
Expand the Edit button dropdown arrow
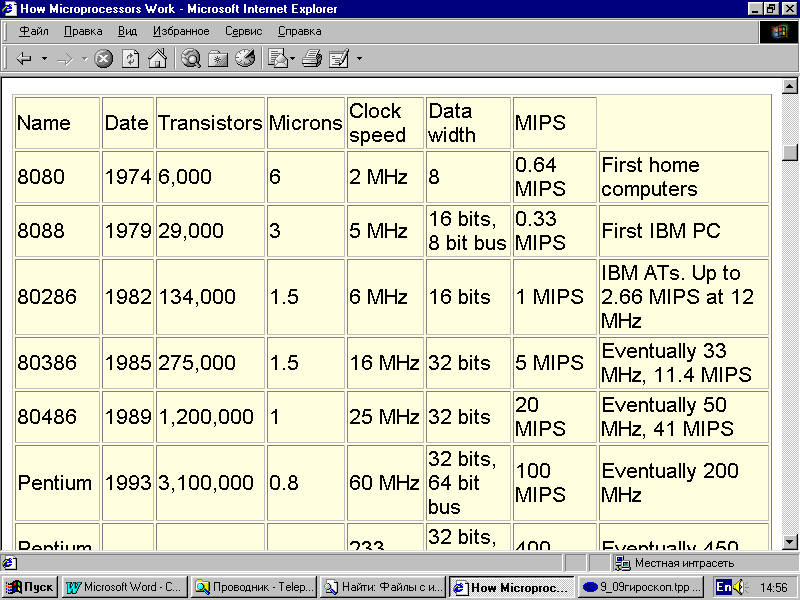pyautogui.click(x=359, y=59)
